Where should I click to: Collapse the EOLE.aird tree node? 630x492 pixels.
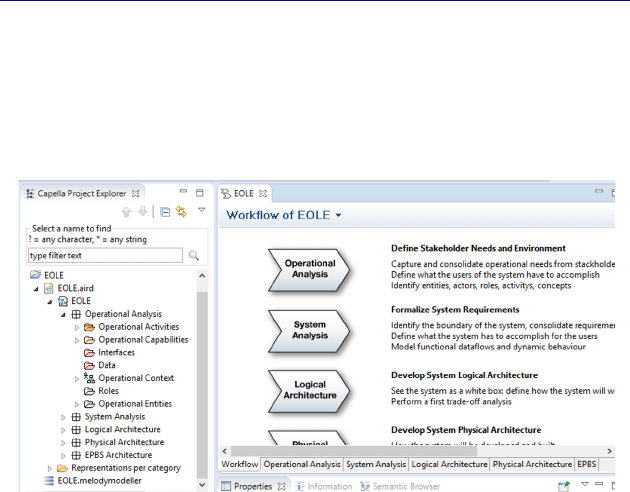[x=36, y=289]
